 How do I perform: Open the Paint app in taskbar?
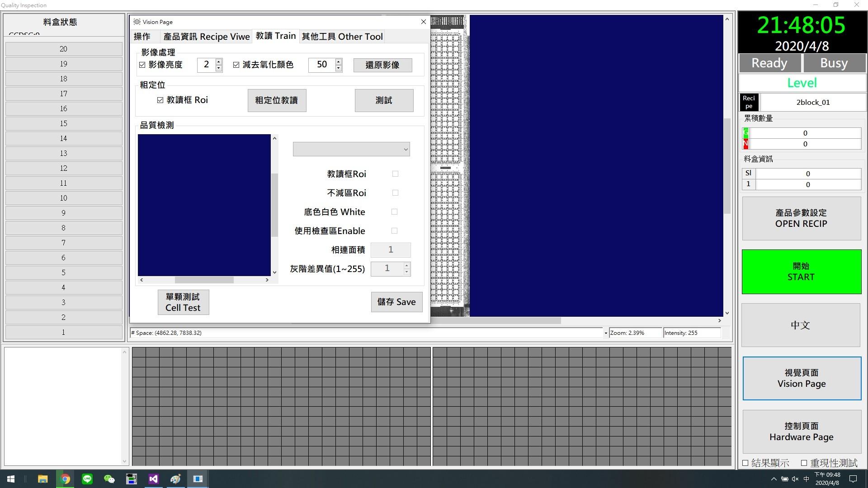coord(175,479)
